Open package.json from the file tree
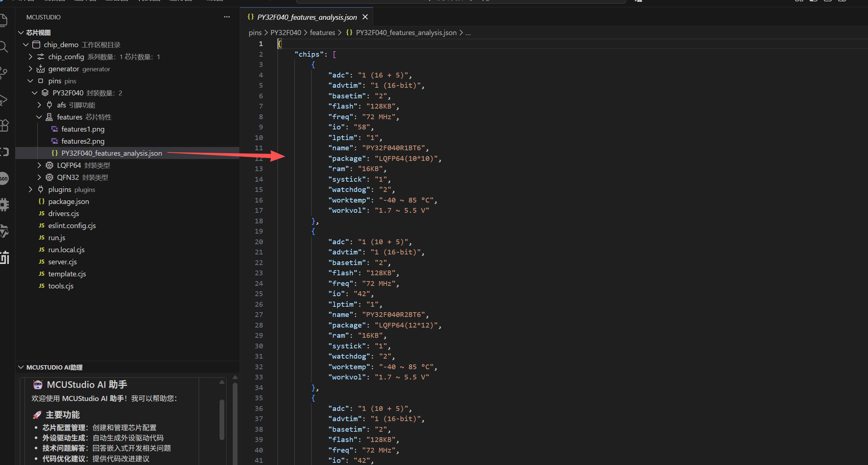 click(69, 201)
